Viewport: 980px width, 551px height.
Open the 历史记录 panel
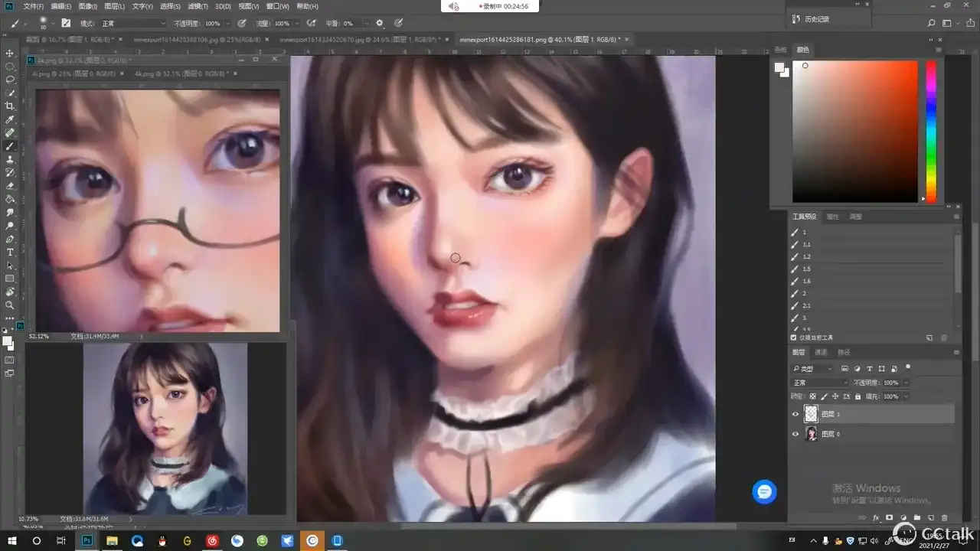click(x=816, y=19)
